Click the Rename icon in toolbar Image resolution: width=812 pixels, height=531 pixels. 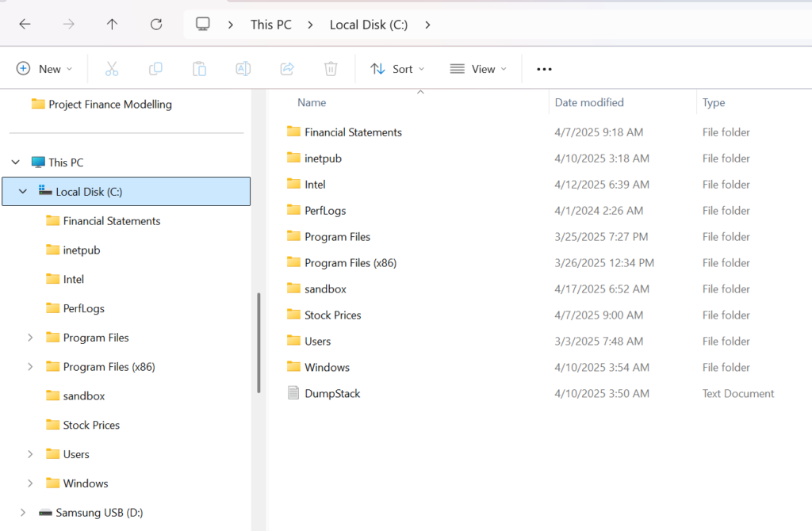point(243,69)
